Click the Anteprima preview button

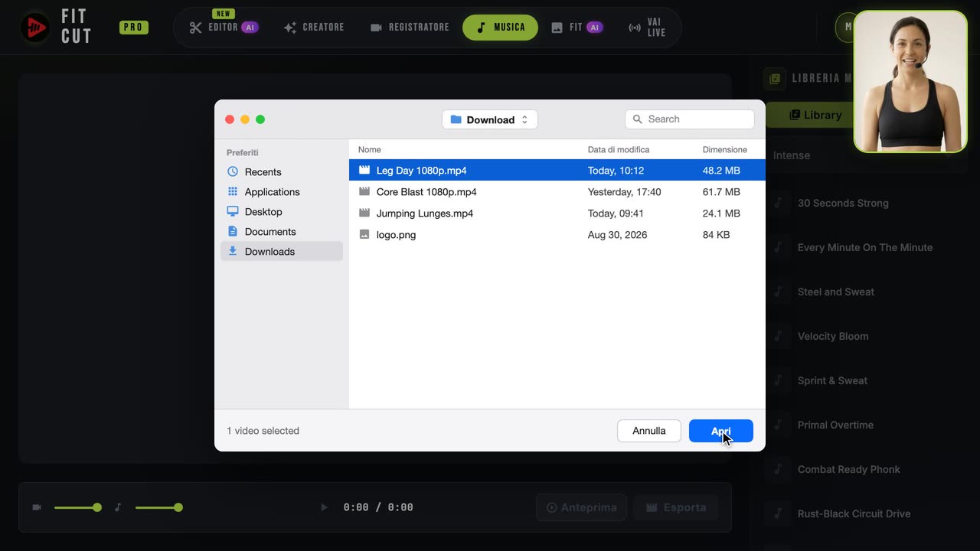tap(582, 507)
